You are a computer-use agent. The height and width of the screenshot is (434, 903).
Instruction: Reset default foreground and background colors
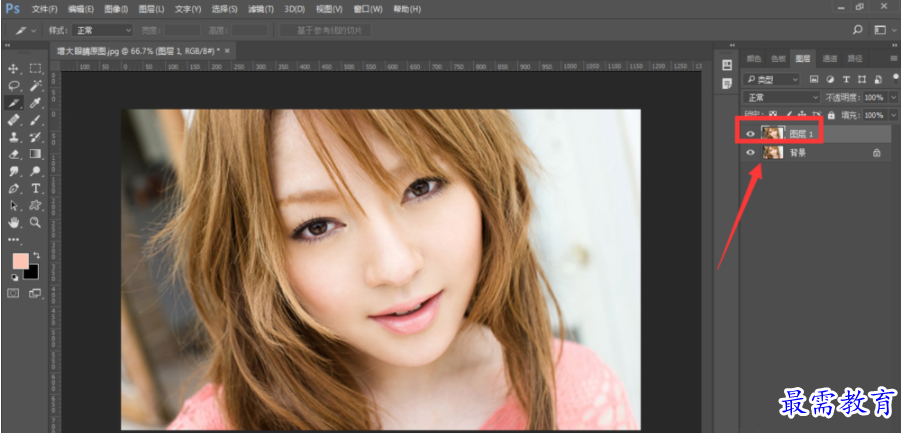pyautogui.click(x=15, y=277)
